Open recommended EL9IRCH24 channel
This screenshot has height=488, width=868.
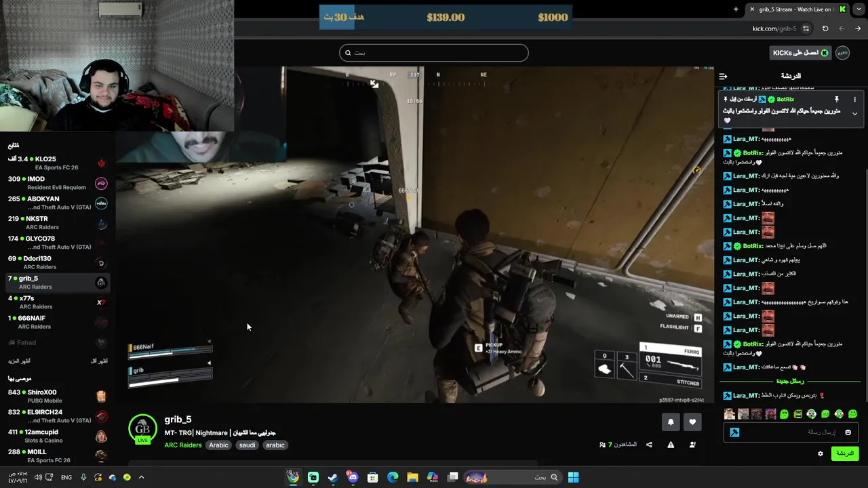(x=58, y=416)
